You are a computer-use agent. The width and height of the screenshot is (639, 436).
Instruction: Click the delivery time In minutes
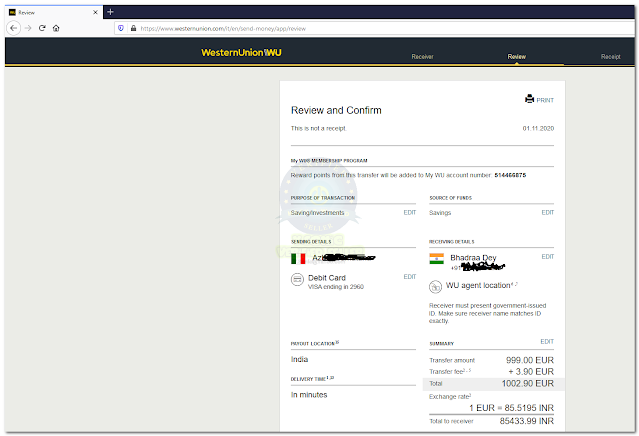click(x=309, y=395)
